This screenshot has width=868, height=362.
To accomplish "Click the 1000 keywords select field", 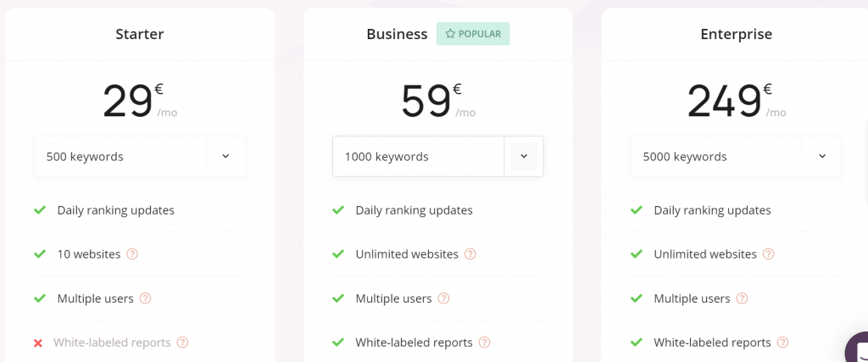I will coord(438,156).
